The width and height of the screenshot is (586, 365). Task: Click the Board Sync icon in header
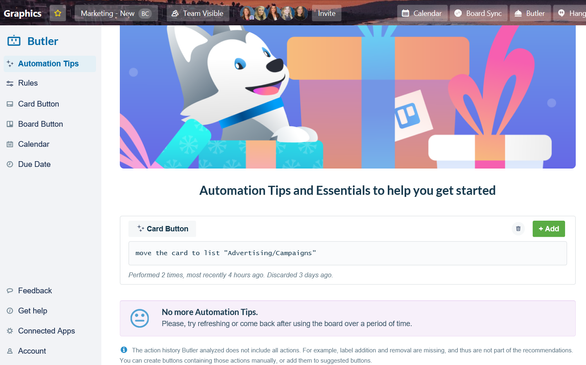[x=458, y=13]
